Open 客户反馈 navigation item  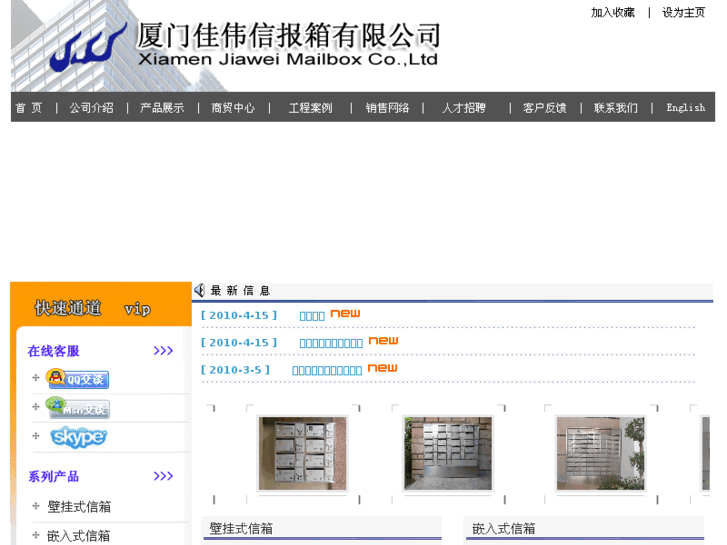coord(545,108)
